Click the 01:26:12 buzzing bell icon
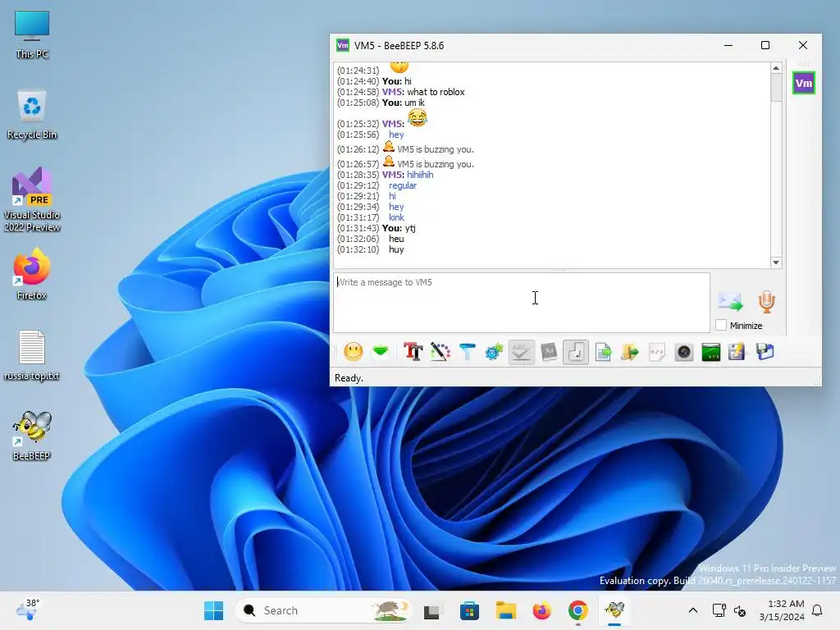This screenshot has height=630, width=840. 389,147
